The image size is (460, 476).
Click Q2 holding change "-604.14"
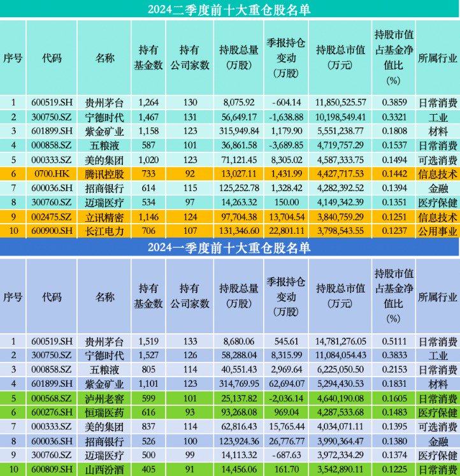(286, 103)
